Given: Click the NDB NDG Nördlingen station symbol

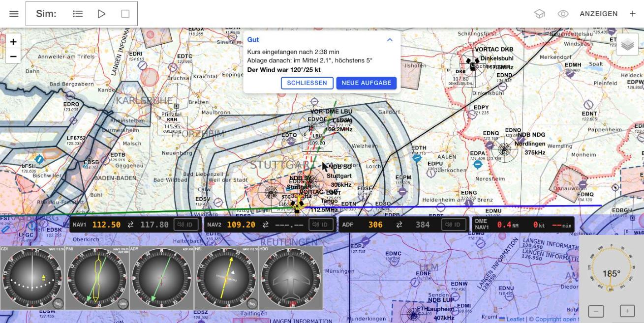Looking at the screenshot, I should coord(505,150).
